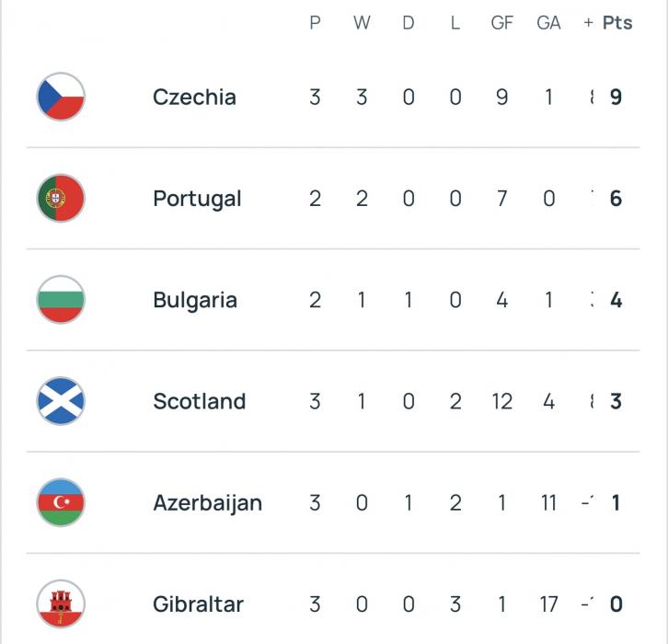The width and height of the screenshot is (668, 644).
Task: Select the Azerbaijan team name
Action: [x=207, y=502]
